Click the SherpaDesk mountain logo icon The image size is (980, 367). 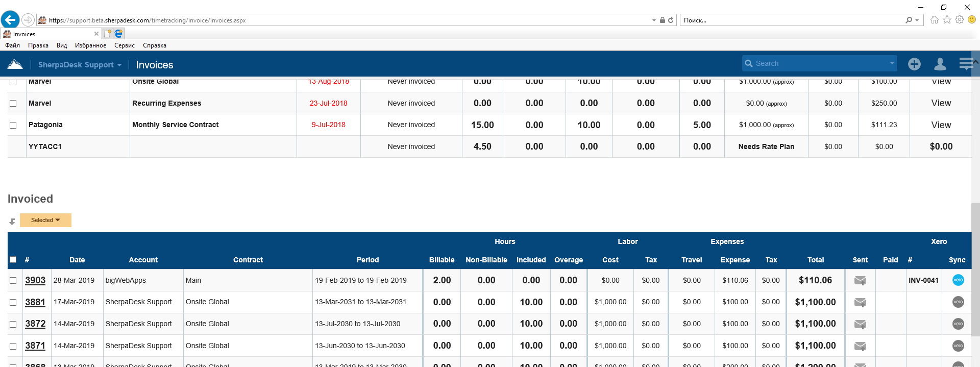(x=15, y=64)
